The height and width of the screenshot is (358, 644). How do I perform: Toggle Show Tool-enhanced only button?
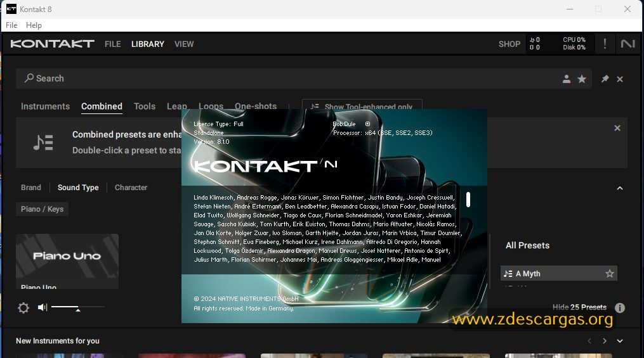[362, 105]
